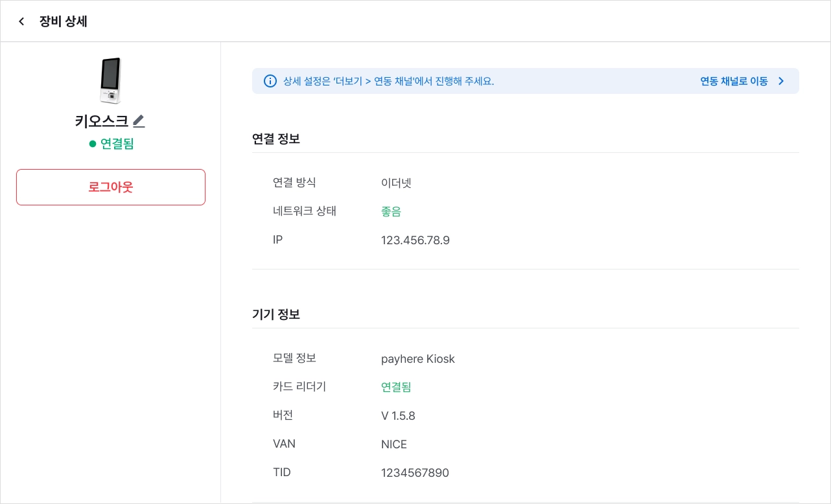Click the green 연결됨 status dot
This screenshot has width=831, height=504.
pos(93,144)
